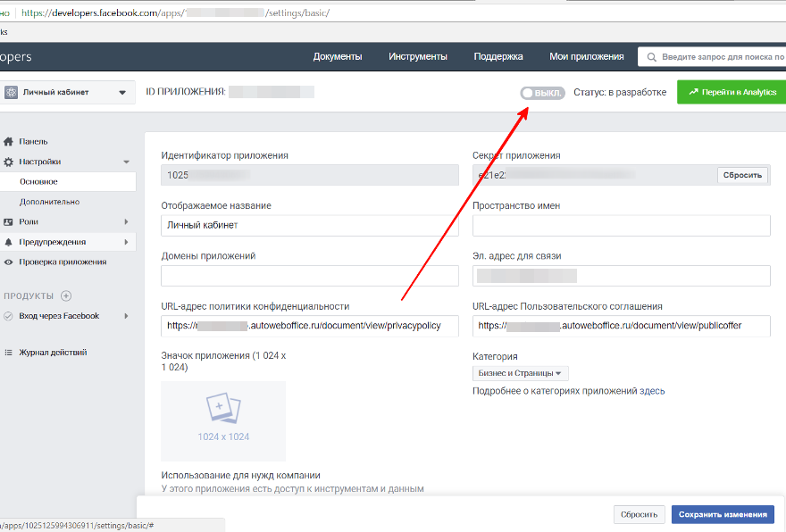Screen dimensions: 786x532
Task: Click the eye icon beside Проверка приложения
Action: 8,262
